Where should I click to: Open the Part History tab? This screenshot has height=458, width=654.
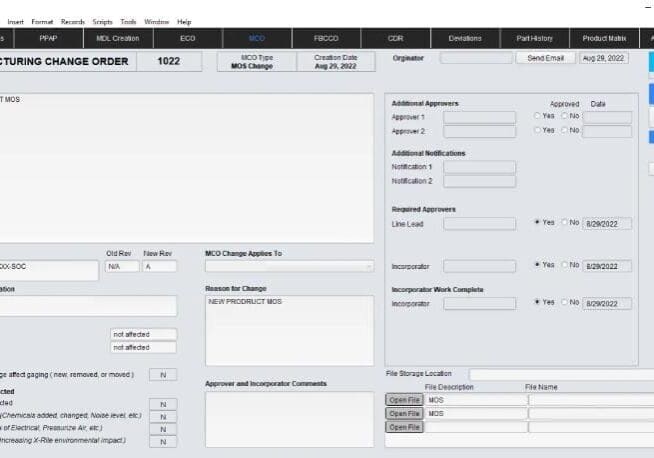[534, 38]
